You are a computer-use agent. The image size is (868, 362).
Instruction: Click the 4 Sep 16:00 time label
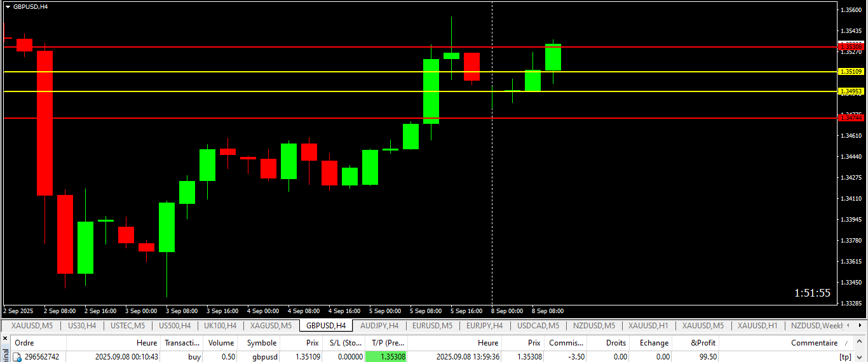[x=344, y=311]
